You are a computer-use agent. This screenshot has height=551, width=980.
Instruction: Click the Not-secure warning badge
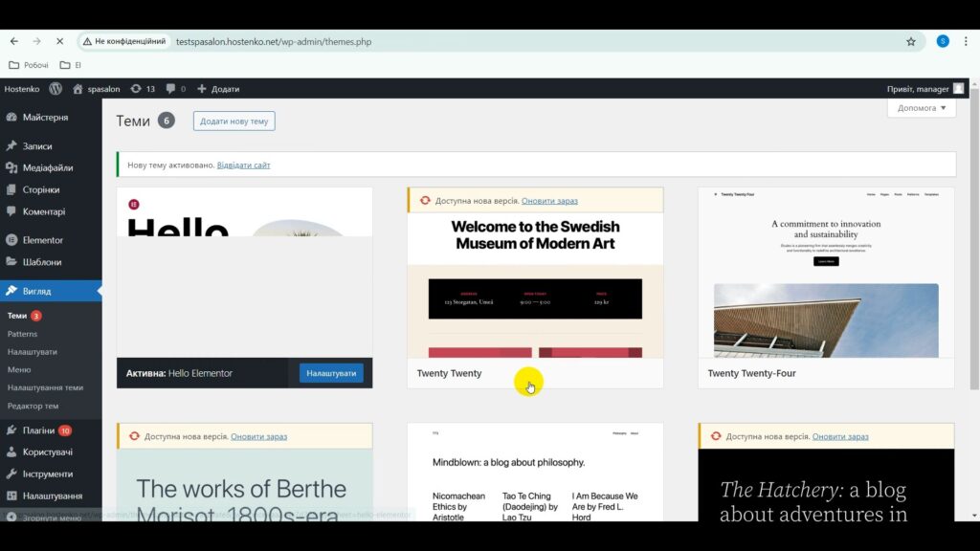tap(125, 41)
